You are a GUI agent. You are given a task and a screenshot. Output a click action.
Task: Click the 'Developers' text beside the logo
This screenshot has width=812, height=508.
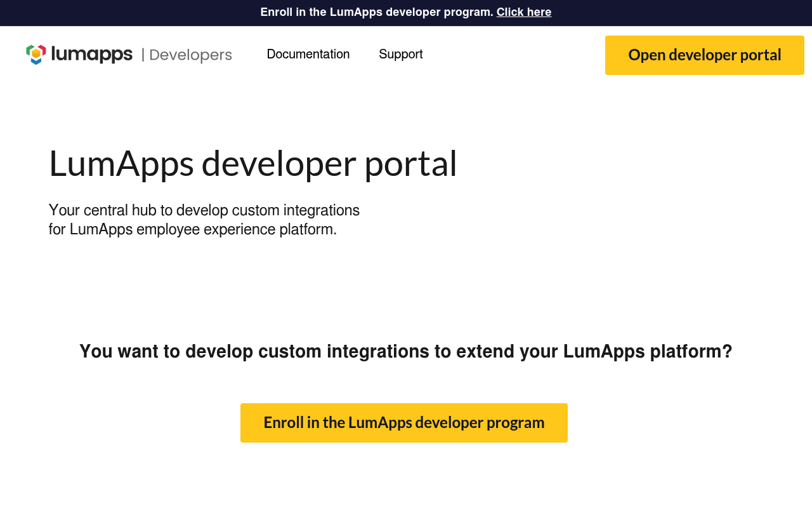pyautogui.click(x=191, y=55)
